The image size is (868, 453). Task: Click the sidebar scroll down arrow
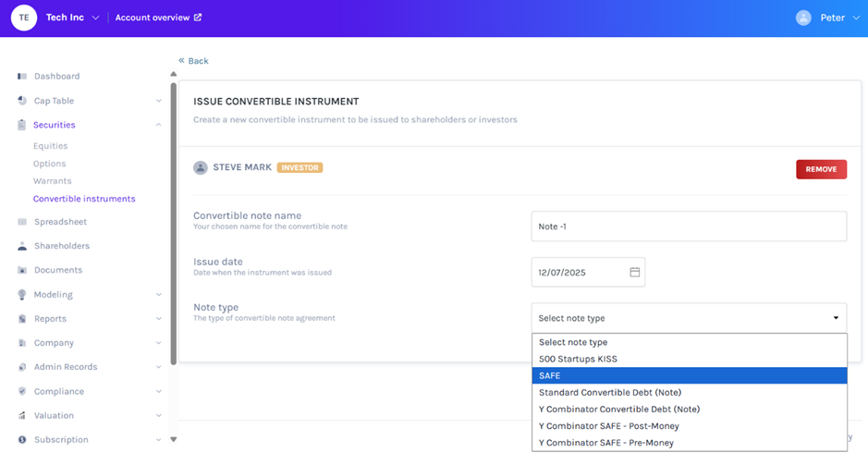pos(173,439)
